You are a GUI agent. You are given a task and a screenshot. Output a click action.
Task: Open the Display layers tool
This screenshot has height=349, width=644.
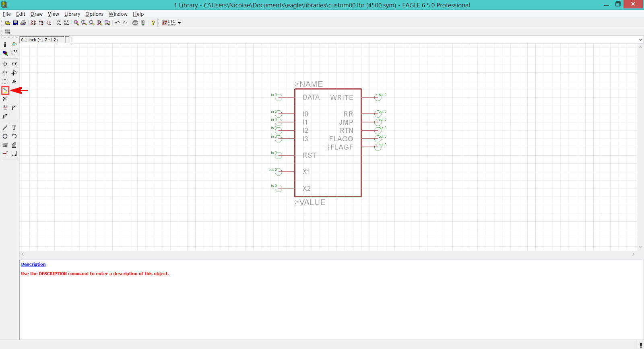point(5,53)
